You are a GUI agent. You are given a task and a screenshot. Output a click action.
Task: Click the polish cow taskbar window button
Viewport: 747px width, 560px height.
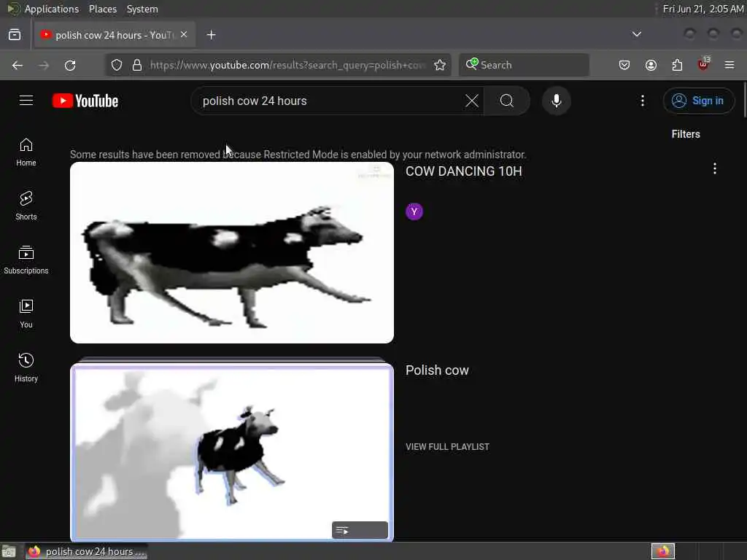86,551
